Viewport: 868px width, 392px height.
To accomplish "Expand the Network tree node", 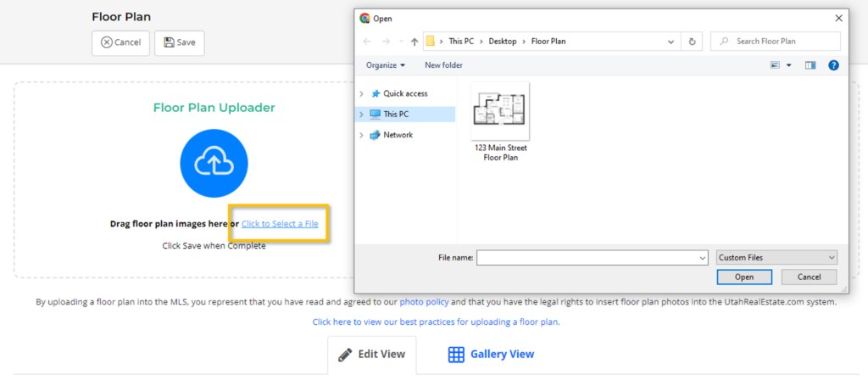I will click(x=362, y=135).
